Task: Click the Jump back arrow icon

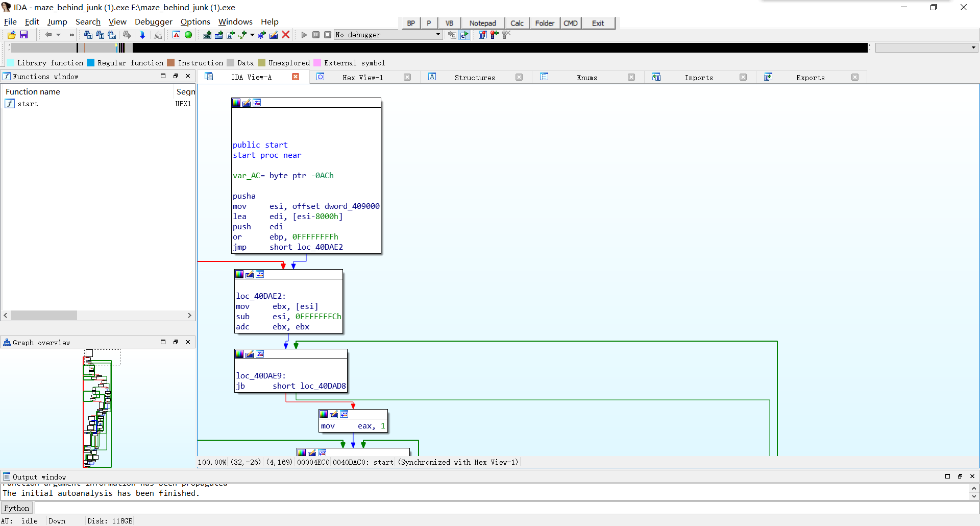Action: point(48,35)
